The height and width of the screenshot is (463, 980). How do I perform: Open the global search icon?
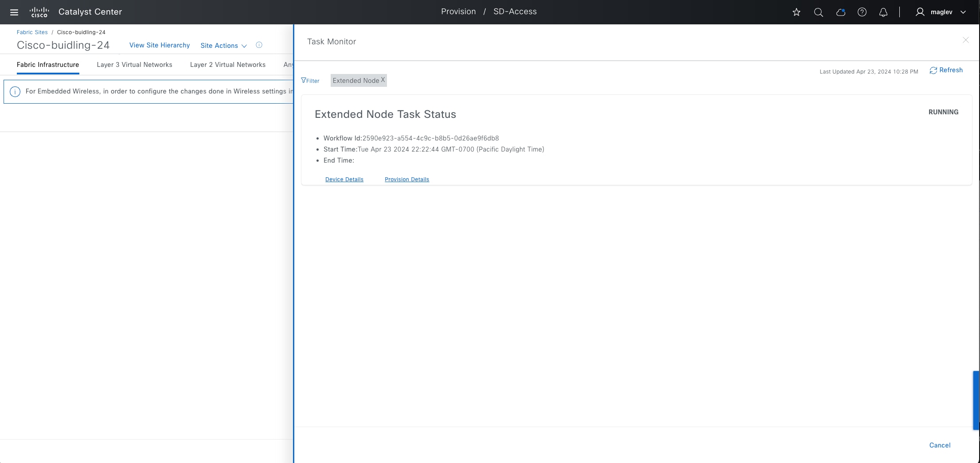[818, 12]
